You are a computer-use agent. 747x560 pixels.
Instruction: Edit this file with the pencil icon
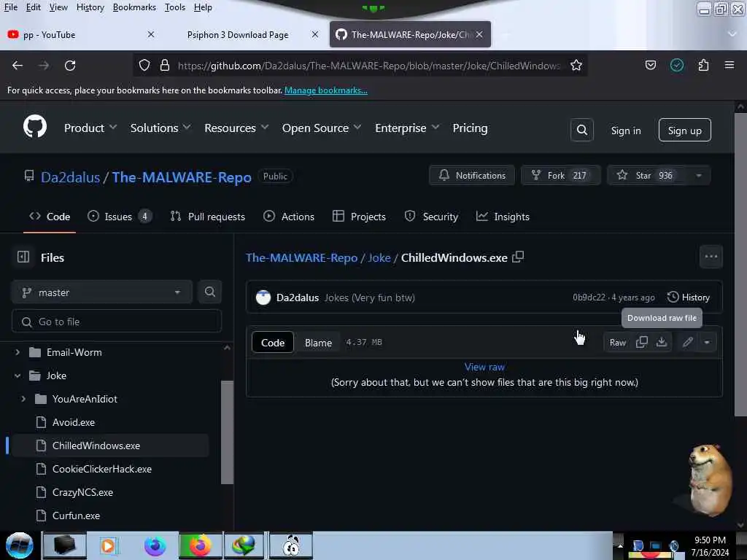point(687,342)
